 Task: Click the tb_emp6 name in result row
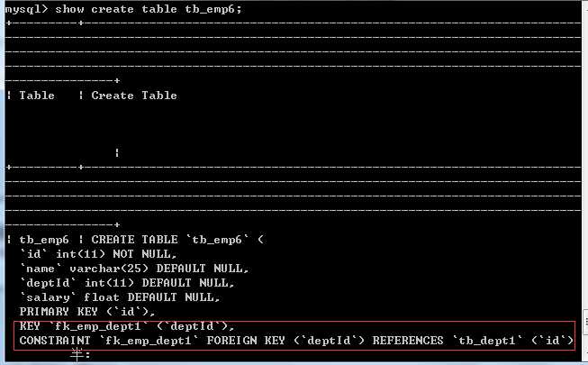pos(43,240)
